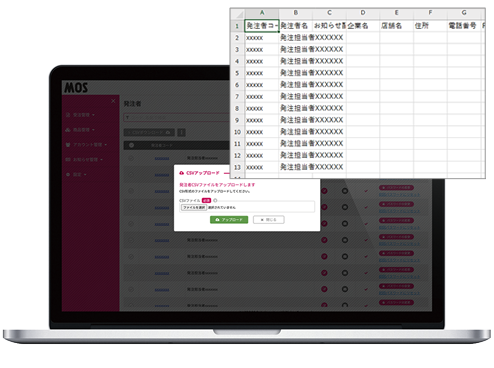Open the more-options icon beside CSV download
The height and width of the screenshot is (368, 494).
[181, 132]
